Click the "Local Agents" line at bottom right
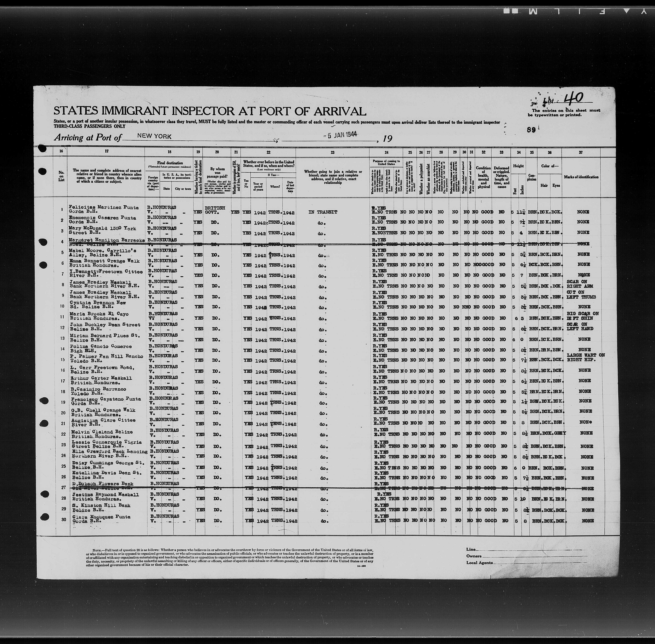The width and height of the screenshot is (655, 644). pyautogui.click(x=480, y=563)
